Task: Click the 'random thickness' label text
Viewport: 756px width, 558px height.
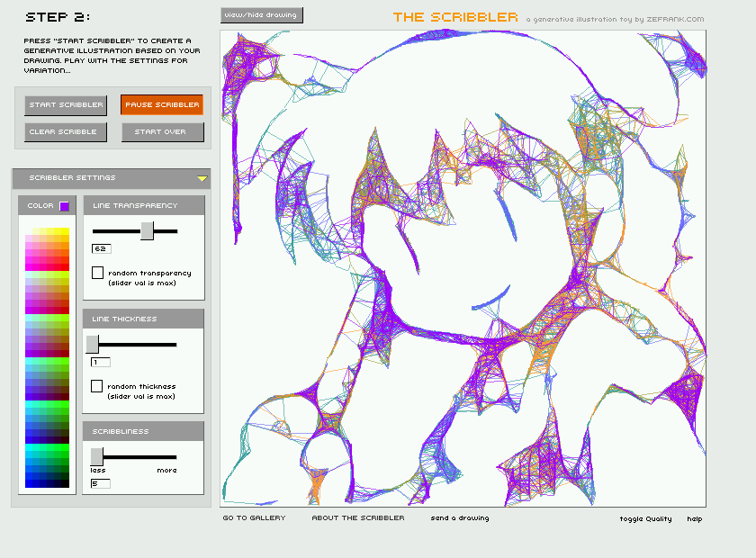Action: pos(141,386)
